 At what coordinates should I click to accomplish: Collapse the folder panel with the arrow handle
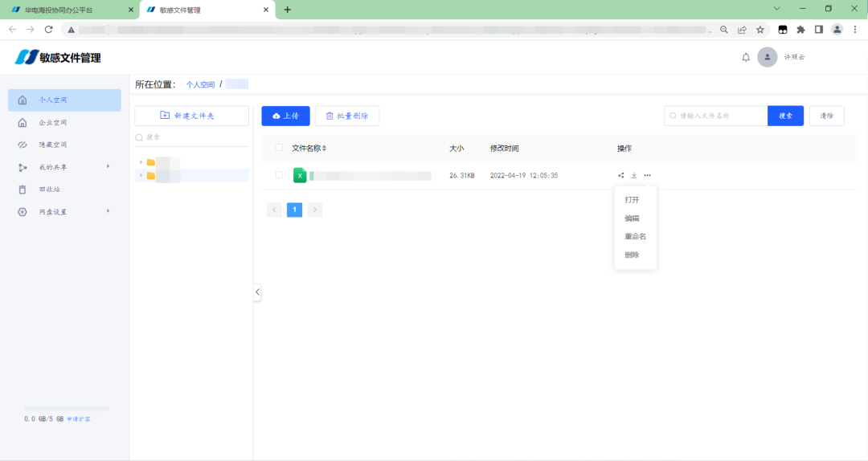(257, 292)
